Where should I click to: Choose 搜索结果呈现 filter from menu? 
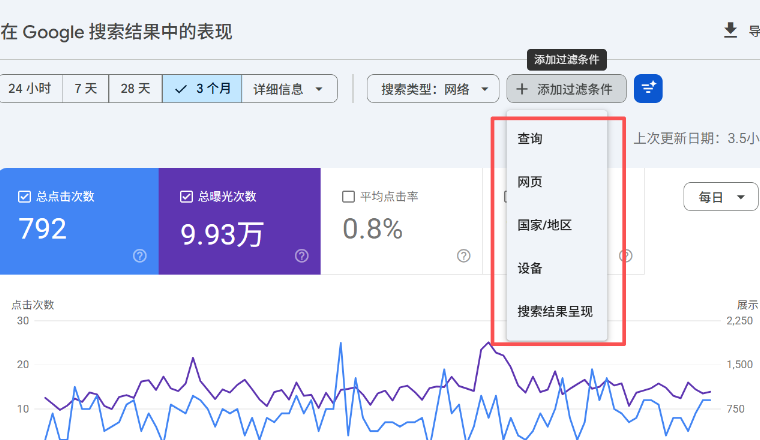(556, 311)
